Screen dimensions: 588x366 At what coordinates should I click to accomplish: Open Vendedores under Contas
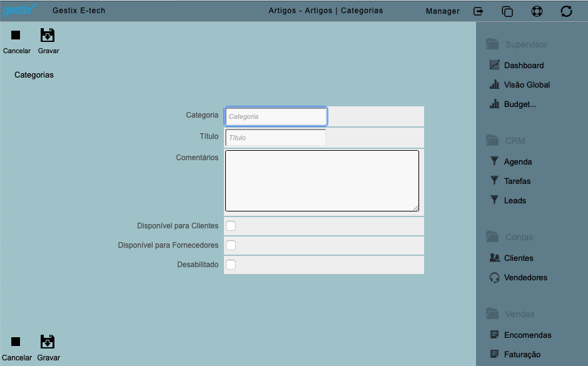[x=525, y=278]
